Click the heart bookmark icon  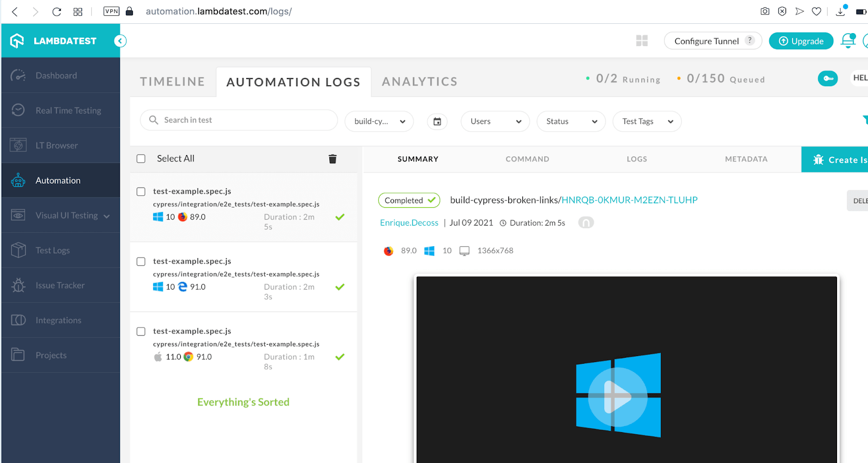[x=816, y=11]
